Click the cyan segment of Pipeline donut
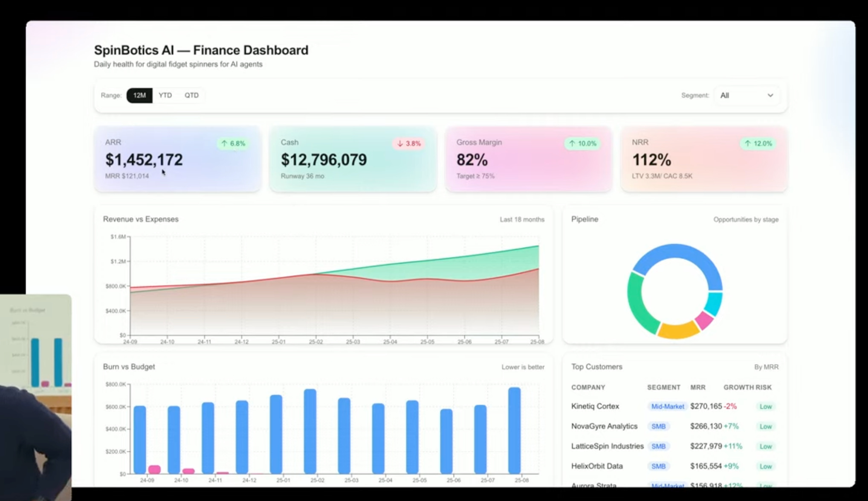 pyautogui.click(x=714, y=303)
